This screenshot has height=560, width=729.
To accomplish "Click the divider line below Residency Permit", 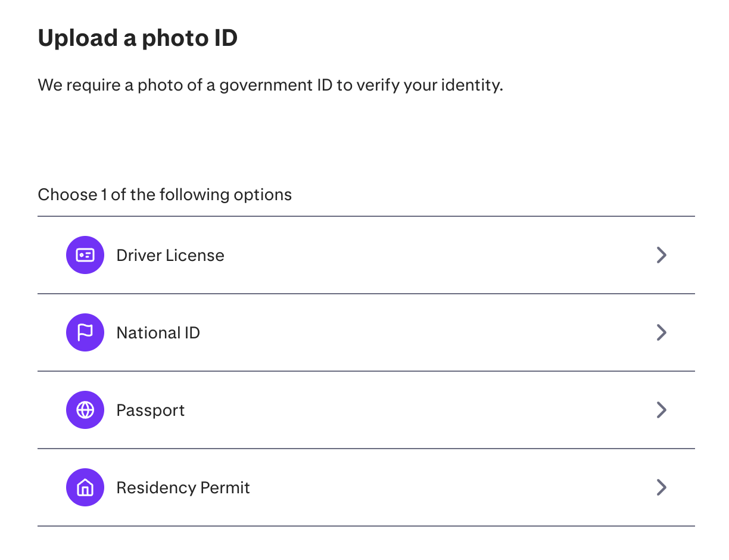I will (x=366, y=526).
